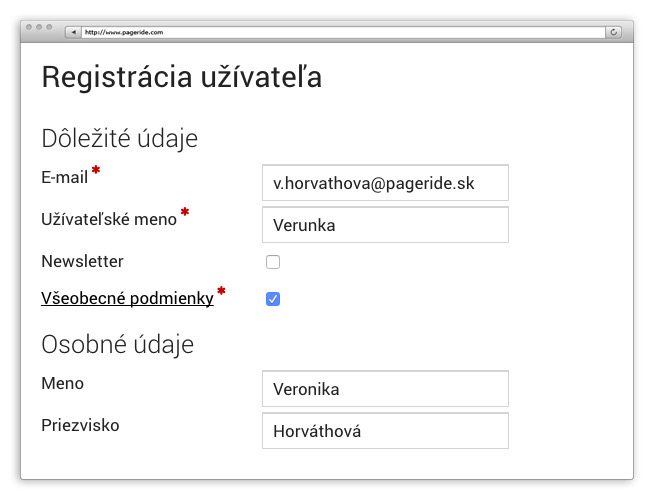Screen dimensions: 654x500
Task: Reload the page with the refresh icon
Action: coord(613,32)
